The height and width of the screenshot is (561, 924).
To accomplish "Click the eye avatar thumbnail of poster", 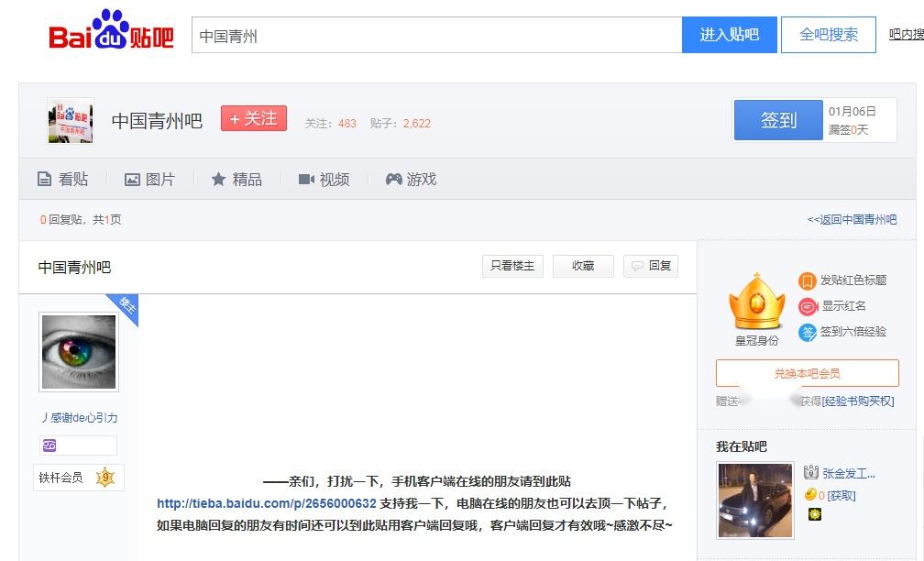I will coord(79,352).
